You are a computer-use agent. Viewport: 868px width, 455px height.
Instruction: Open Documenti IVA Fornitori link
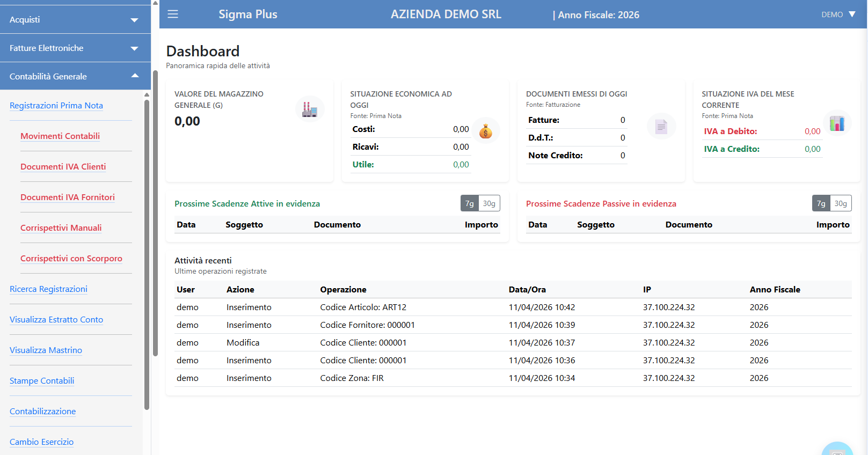(x=68, y=197)
